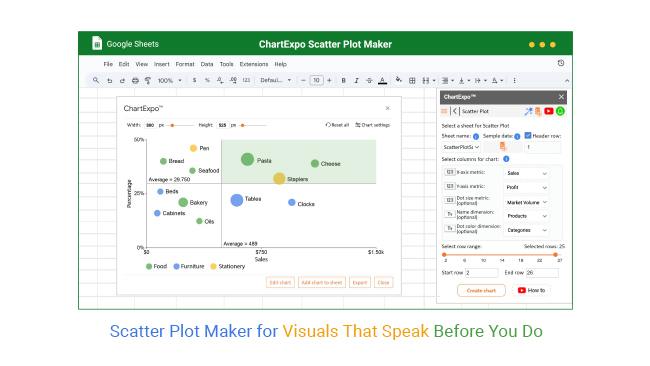Screen dimensions: 650x366
Task: Open the Help menu
Action: (281, 64)
